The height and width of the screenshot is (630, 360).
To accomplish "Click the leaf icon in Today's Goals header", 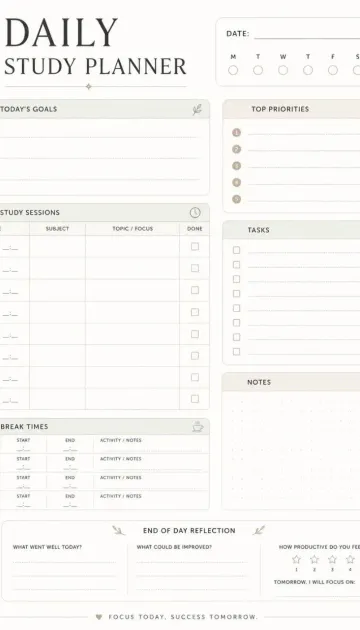I will [197, 109].
